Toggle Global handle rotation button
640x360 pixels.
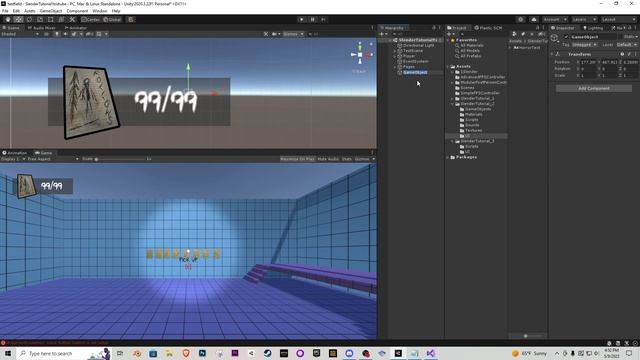pyautogui.click(x=112, y=19)
